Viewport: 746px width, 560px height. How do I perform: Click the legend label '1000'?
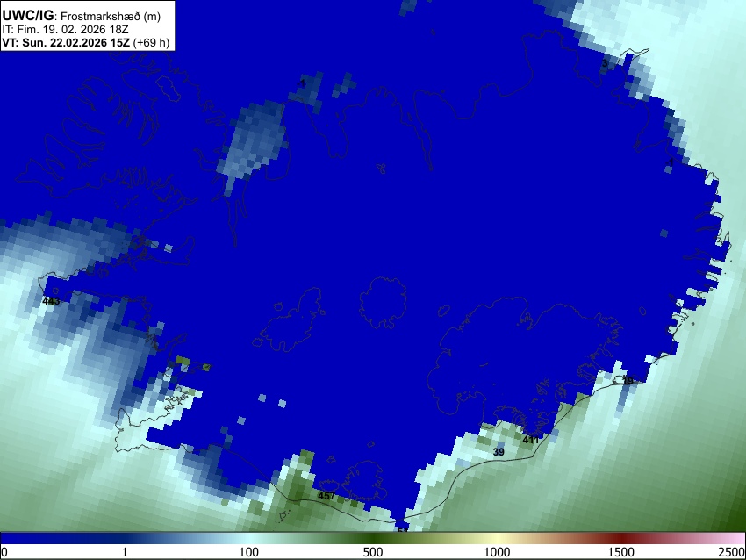(x=497, y=552)
